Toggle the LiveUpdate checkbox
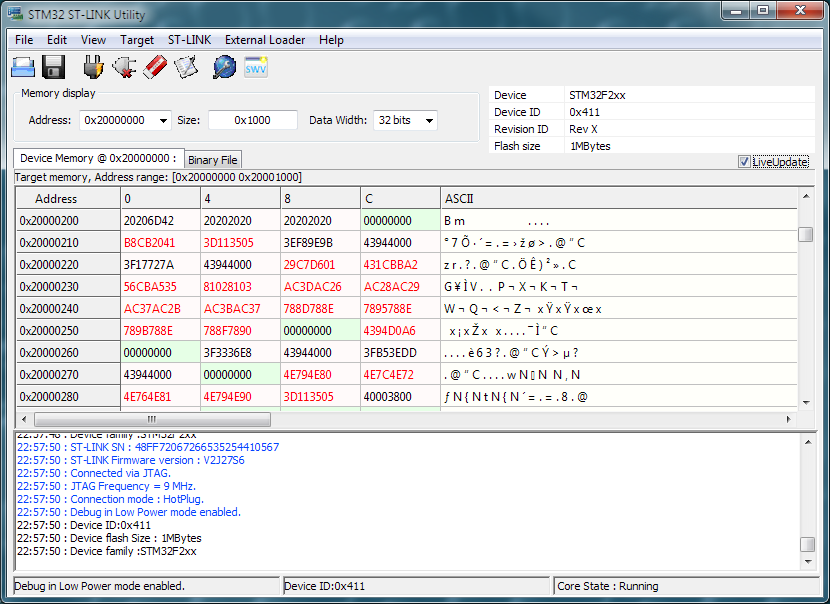Image resolution: width=830 pixels, height=604 pixels. tap(744, 161)
